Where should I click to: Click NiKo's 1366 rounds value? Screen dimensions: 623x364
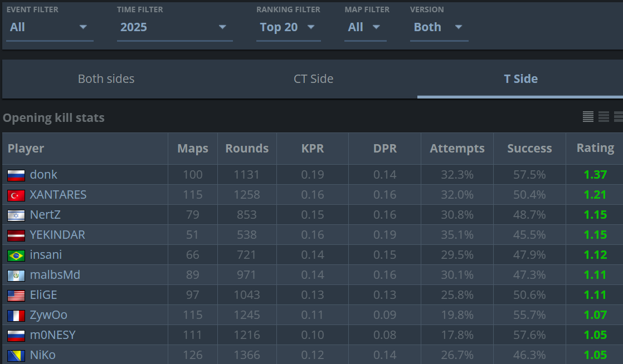[247, 355]
